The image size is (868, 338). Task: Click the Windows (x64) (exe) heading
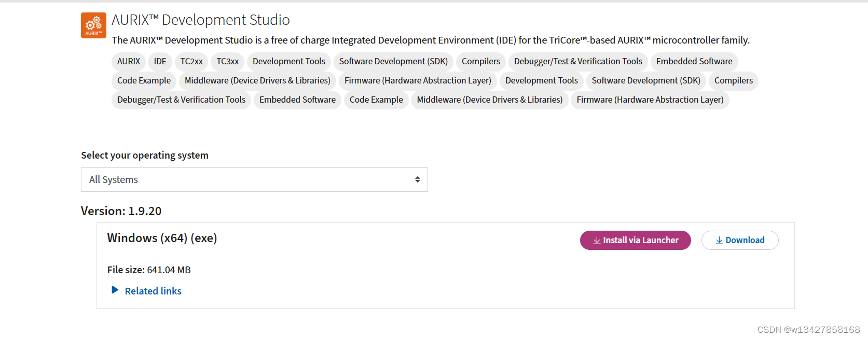[x=162, y=238]
